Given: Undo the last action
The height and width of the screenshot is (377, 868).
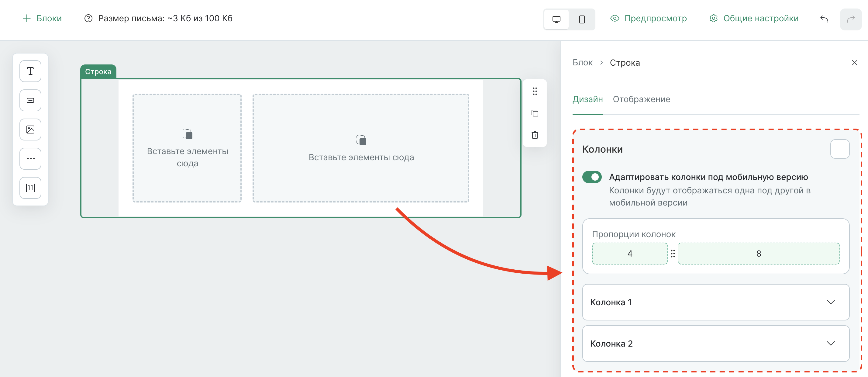Looking at the screenshot, I should 825,19.
